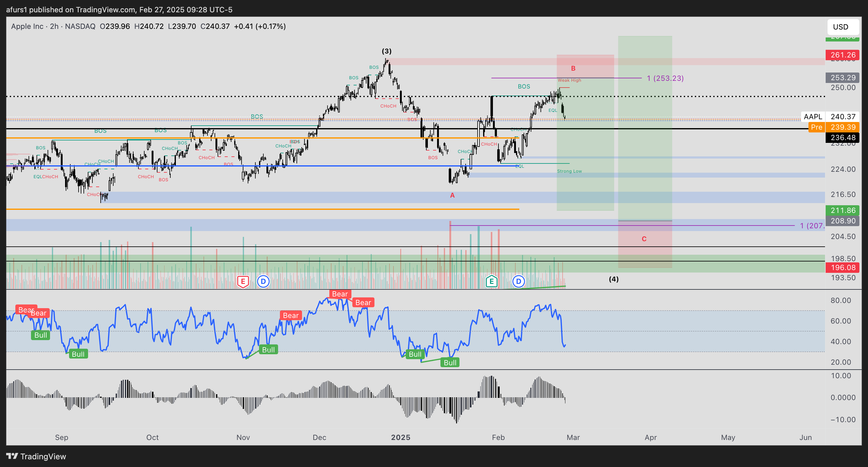The width and height of the screenshot is (868, 467).
Task: Click the Oct label on time axis
Action: tap(152, 437)
